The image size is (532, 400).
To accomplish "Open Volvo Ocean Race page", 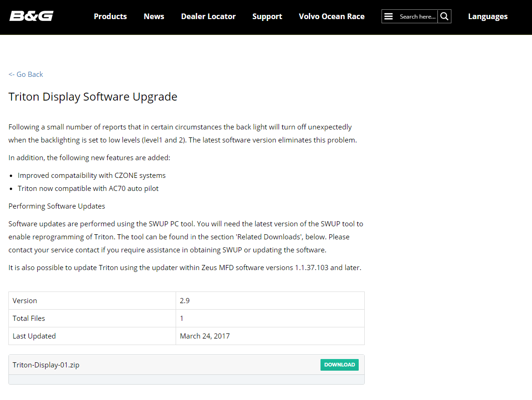I will [332, 16].
